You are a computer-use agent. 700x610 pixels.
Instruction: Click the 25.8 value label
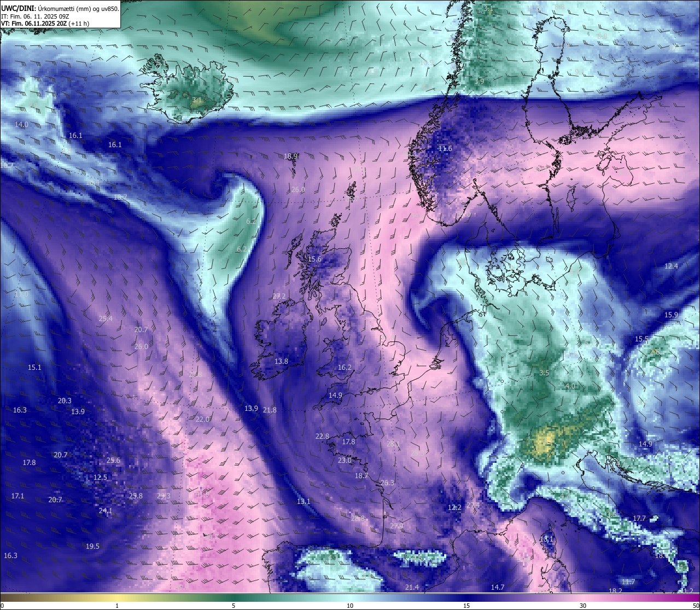pos(136,496)
